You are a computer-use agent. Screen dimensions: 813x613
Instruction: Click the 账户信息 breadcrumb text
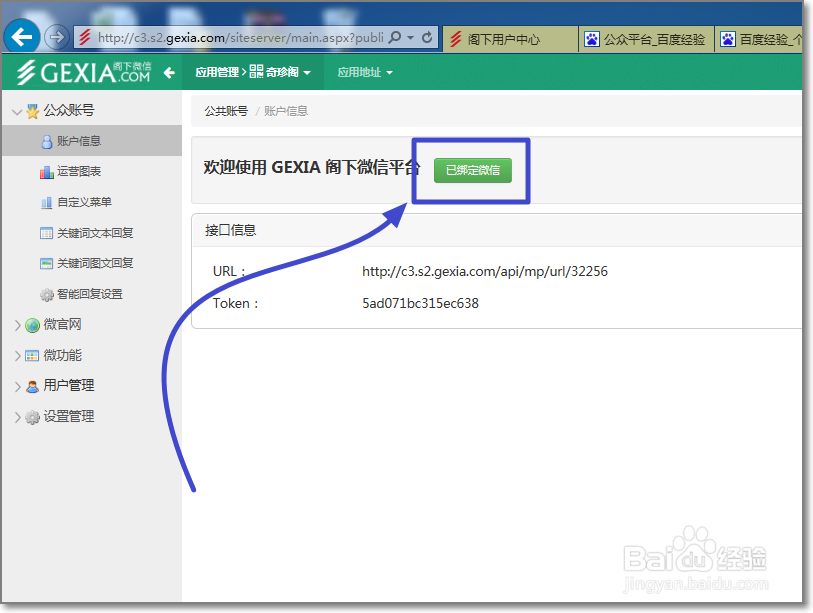tap(286, 111)
